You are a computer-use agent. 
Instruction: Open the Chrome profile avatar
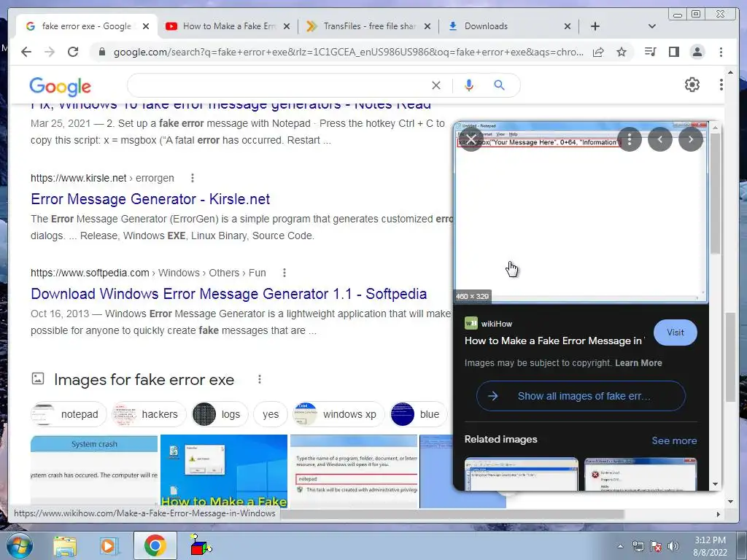(697, 52)
